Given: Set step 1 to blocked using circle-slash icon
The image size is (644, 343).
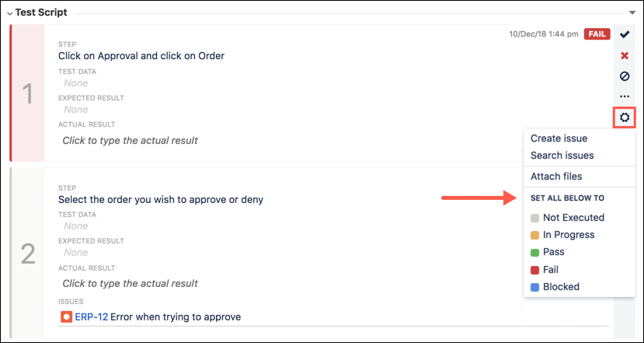Looking at the screenshot, I should [625, 76].
